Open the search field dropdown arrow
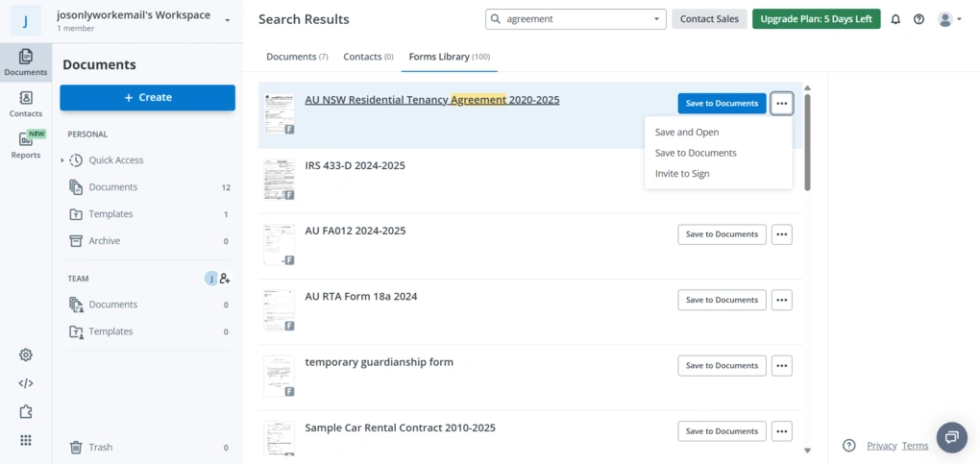The width and height of the screenshot is (980, 464). pos(656,19)
